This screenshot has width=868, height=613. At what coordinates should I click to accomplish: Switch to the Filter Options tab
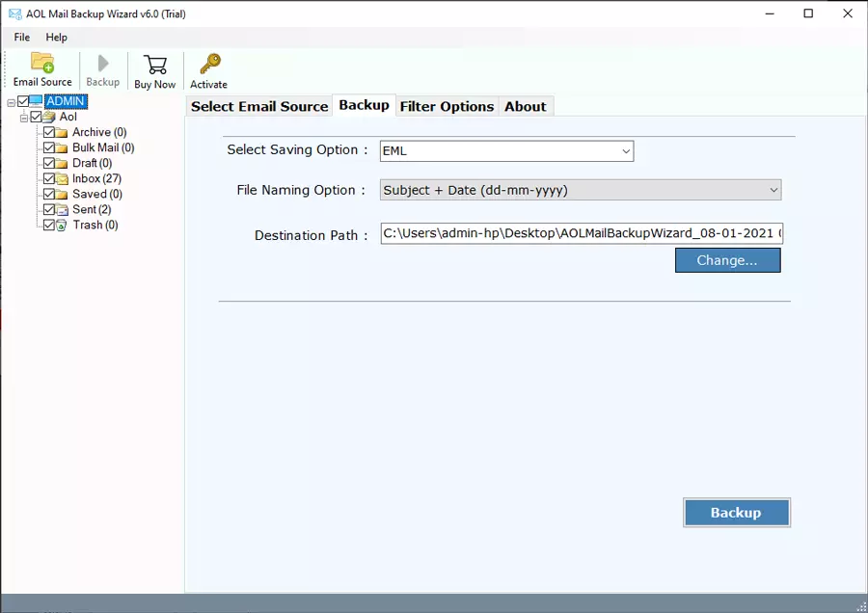(447, 106)
